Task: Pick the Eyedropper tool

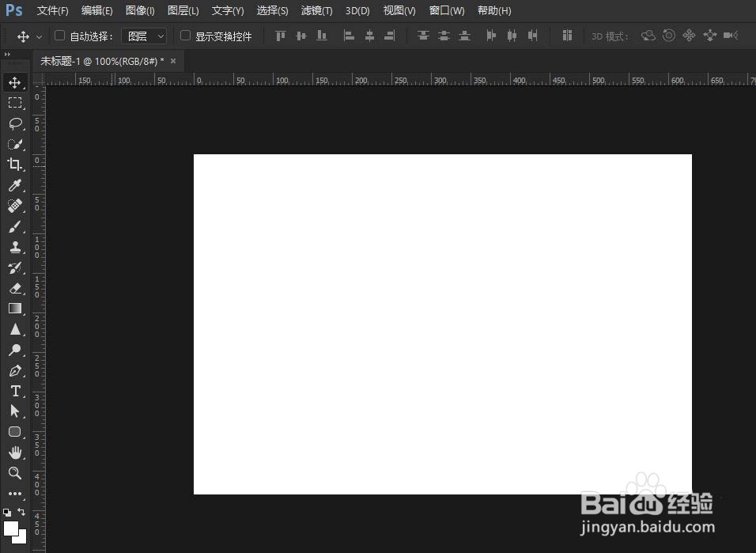Action: tap(15, 185)
